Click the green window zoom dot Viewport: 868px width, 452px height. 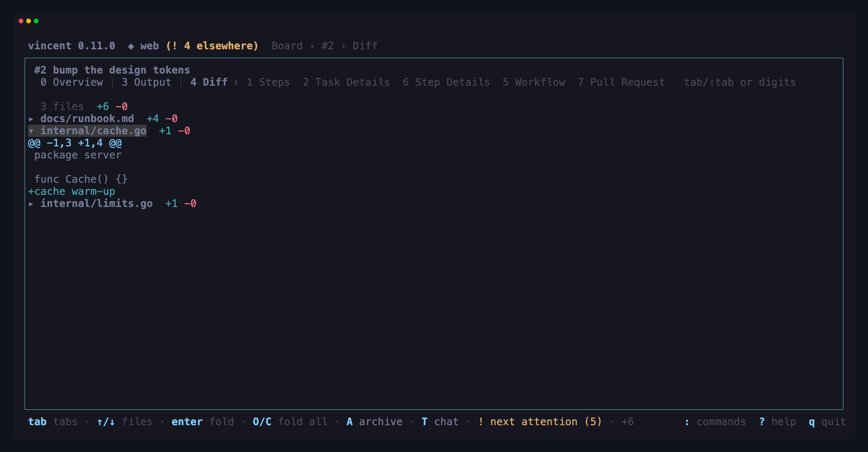[x=36, y=21]
